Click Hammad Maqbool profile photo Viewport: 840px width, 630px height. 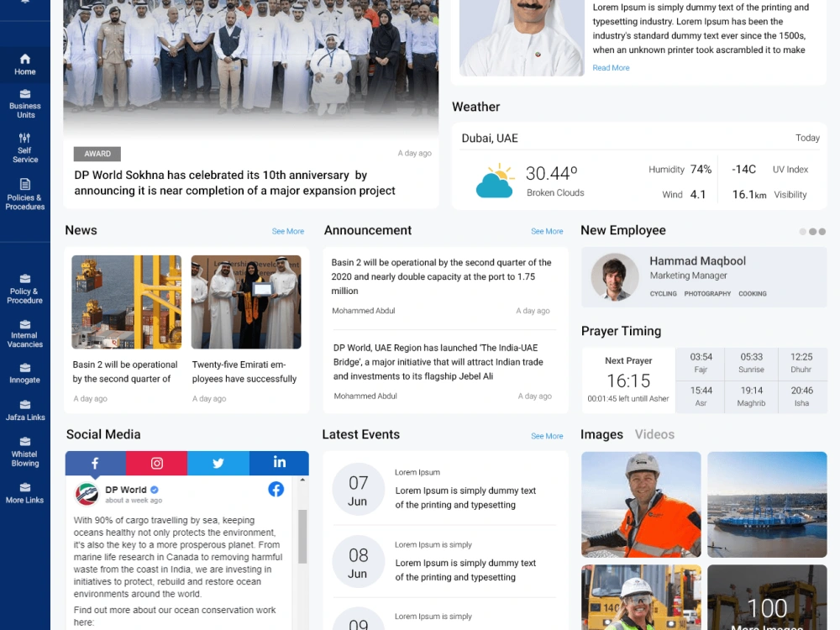click(615, 277)
